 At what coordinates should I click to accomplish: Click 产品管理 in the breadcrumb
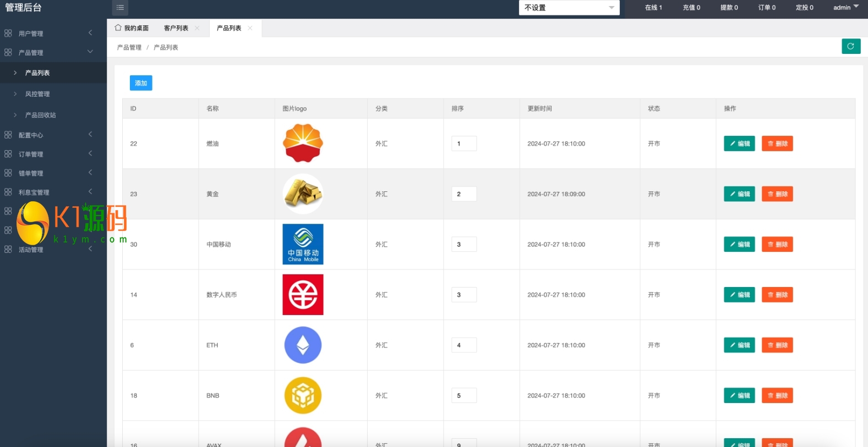129,47
